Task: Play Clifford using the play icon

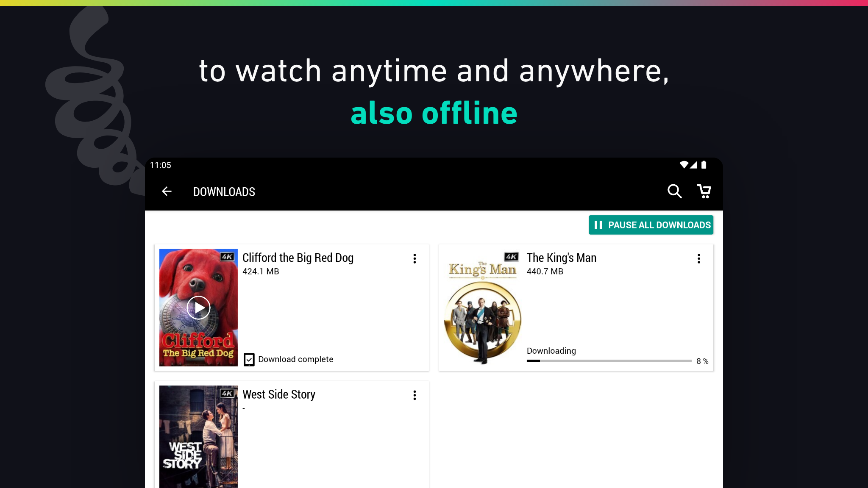Action: pos(198,308)
